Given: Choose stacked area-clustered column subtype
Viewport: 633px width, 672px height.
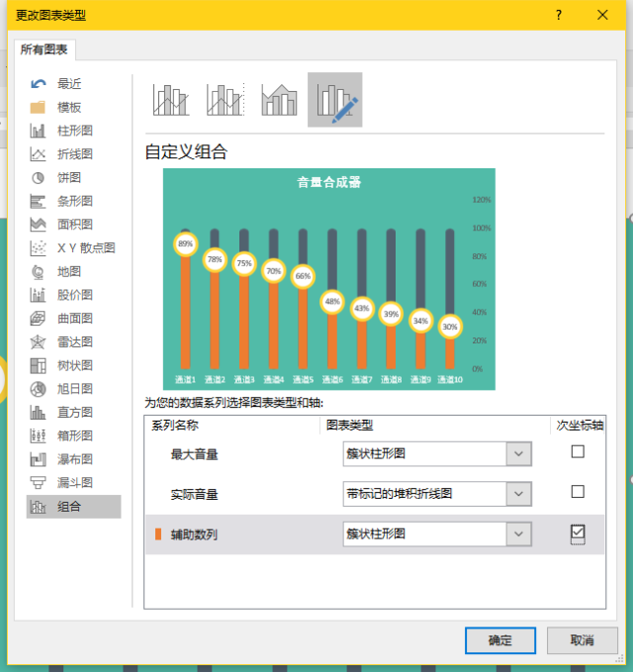Looking at the screenshot, I should click(280, 100).
